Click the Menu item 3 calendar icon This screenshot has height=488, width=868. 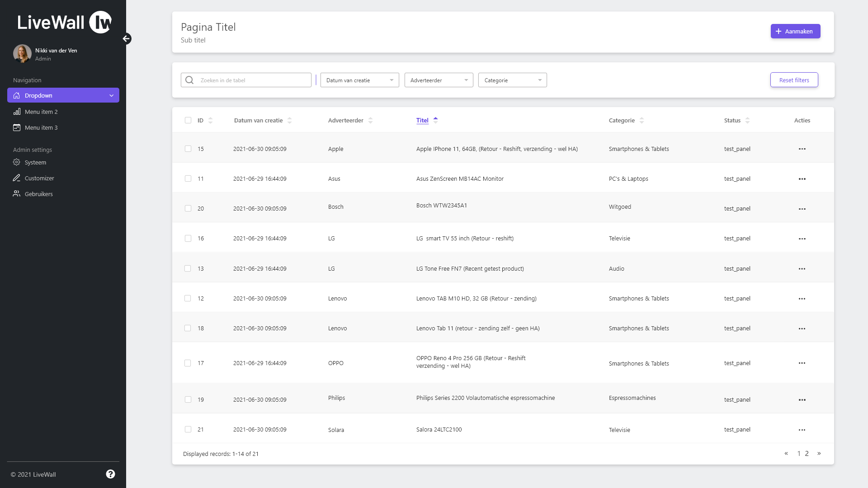point(17,127)
